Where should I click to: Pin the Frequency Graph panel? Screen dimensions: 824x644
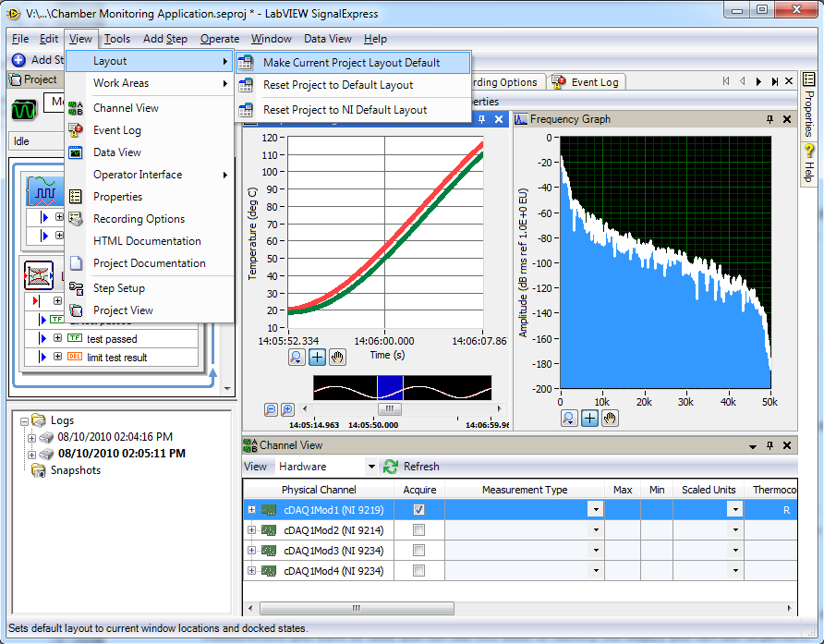(x=769, y=119)
